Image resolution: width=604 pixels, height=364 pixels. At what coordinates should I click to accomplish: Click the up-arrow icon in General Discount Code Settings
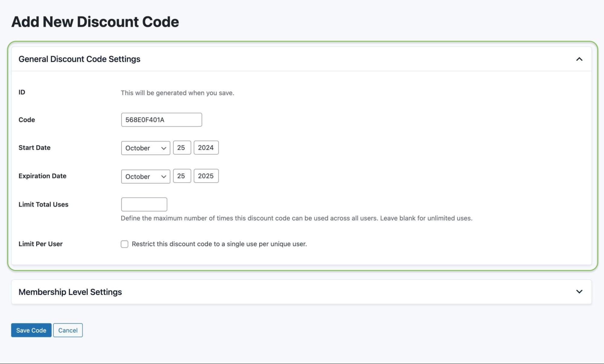pos(579,59)
